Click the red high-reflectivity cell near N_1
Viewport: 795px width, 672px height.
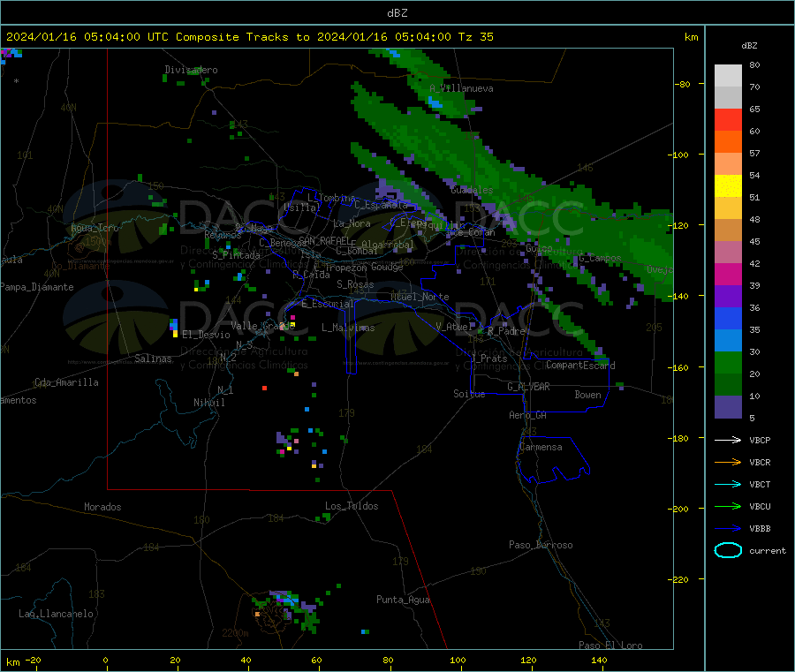(x=264, y=388)
